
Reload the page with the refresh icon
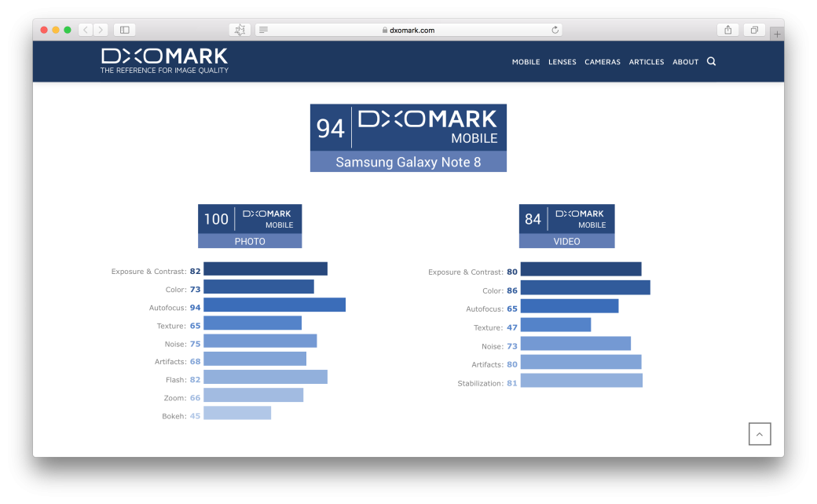coord(555,30)
